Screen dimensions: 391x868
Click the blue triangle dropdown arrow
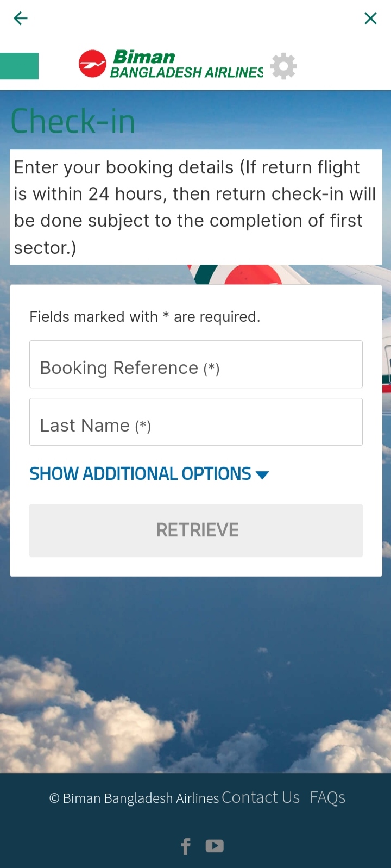[x=262, y=475]
